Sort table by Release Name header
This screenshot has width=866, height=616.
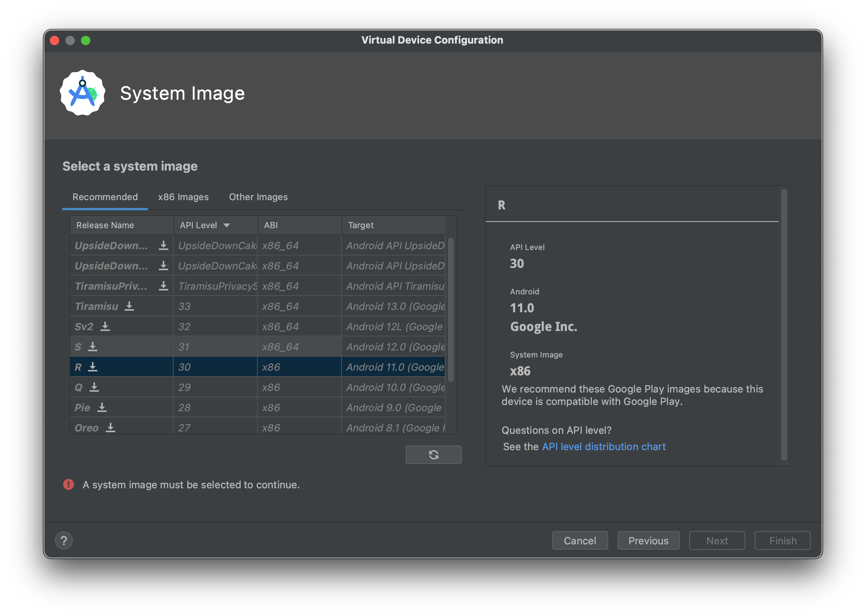pyautogui.click(x=105, y=225)
